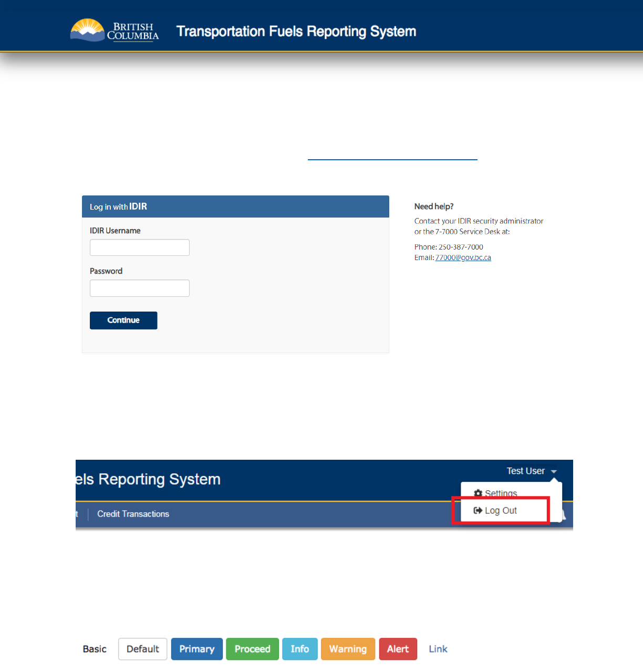Select Log Out from the user menu
Screen dimensions: 643x672
pos(495,510)
